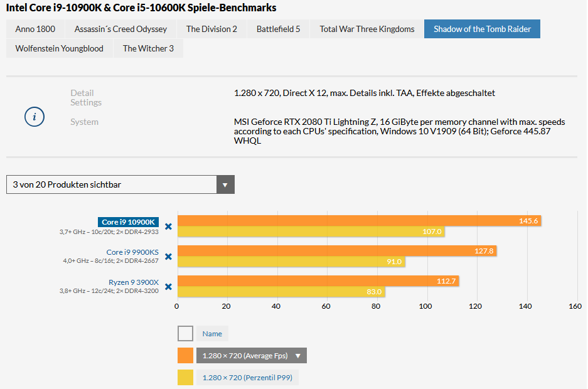Viewport: 588px width, 389px height.
Task: Click the 83.0 yellow bar for Ryzen
Action: click(x=281, y=292)
